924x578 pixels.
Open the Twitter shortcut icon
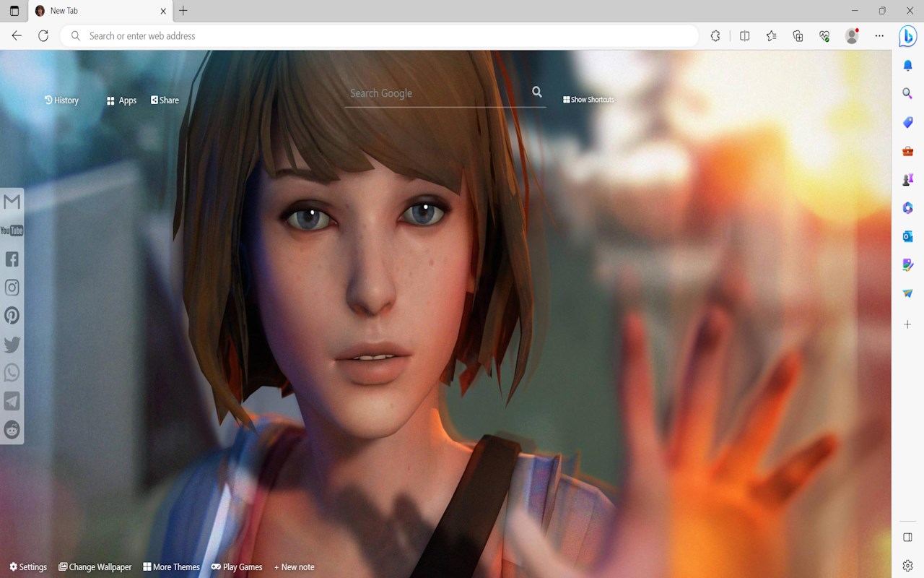click(12, 345)
